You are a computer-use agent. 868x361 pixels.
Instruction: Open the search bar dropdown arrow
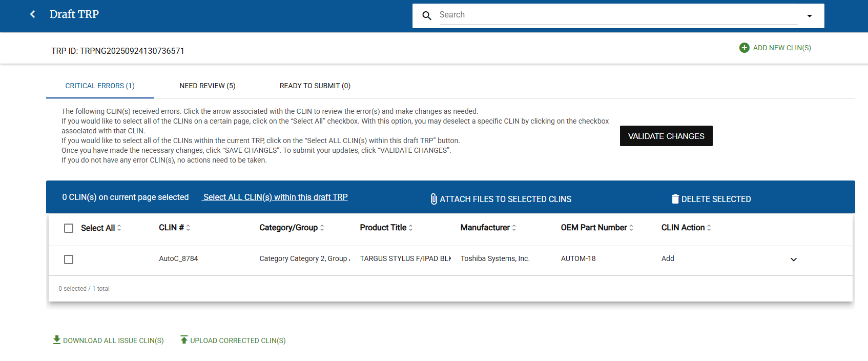point(810,16)
